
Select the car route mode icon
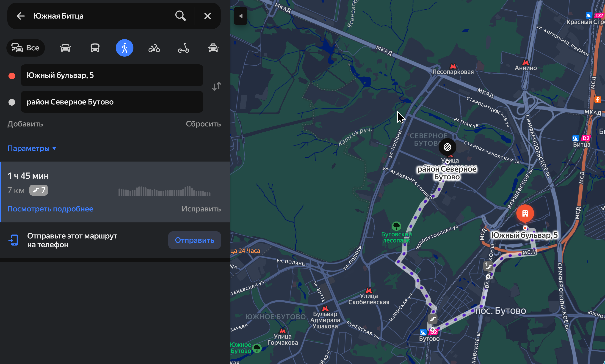[65, 48]
